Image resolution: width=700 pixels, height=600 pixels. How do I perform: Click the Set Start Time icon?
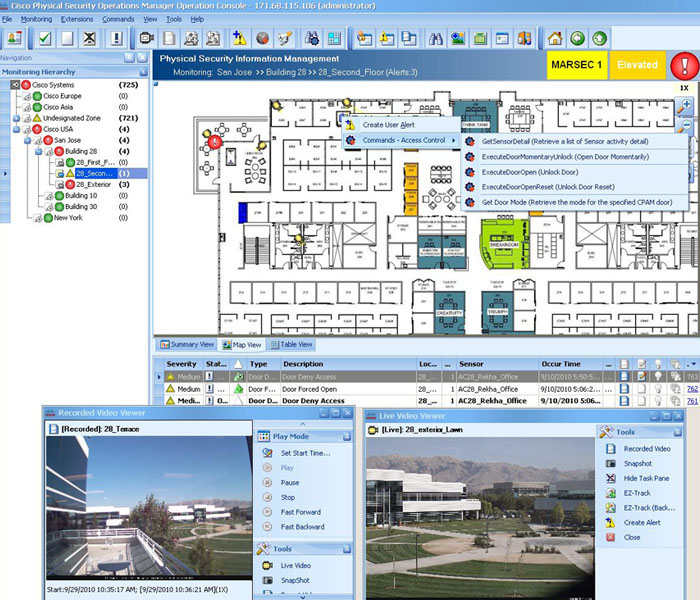pyautogui.click(x=267, y=453)
